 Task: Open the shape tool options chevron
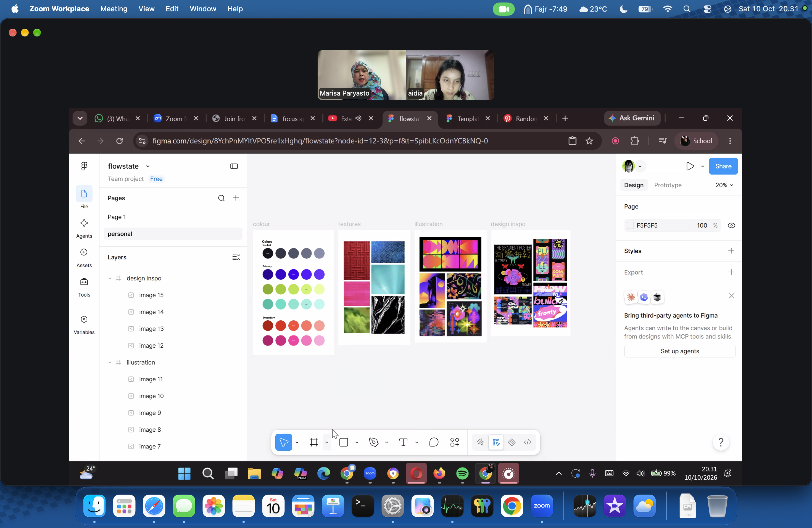coord(357,442)
